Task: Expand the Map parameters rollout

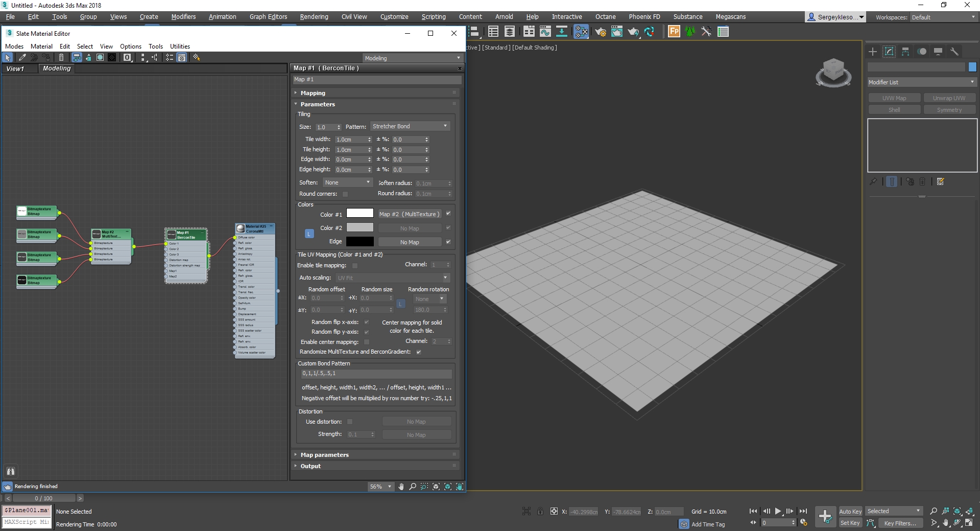Action: (x=375, y=455)
